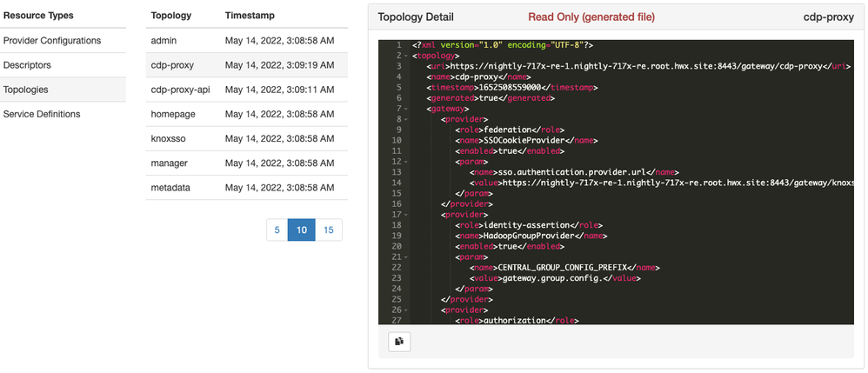Open the metadata topology
868x373 pixels.
[x=170, y=187]
